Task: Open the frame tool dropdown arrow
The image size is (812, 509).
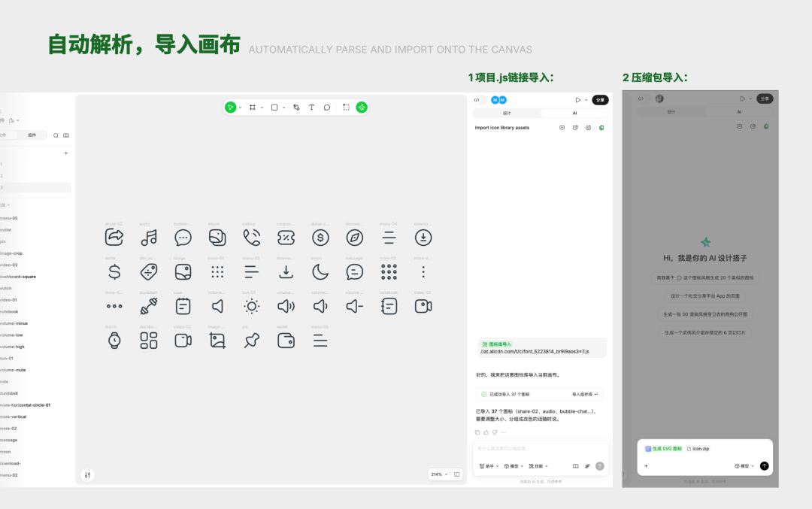Action: (x=262, y=108)
